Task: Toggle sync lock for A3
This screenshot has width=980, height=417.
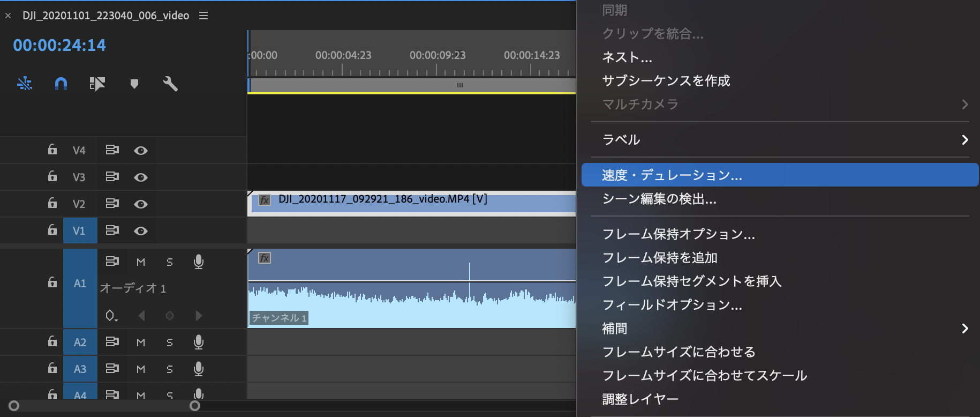Action: click(112, 368)
